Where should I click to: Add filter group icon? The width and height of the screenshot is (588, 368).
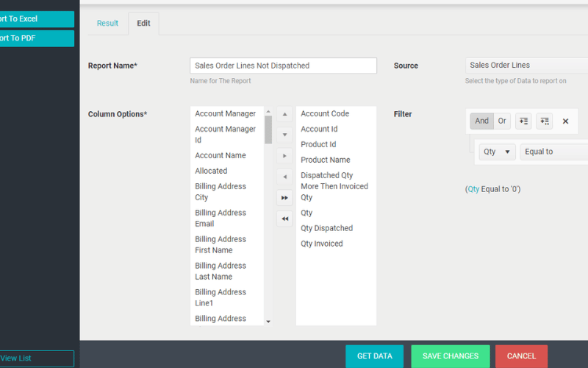(x=545, y=121)
